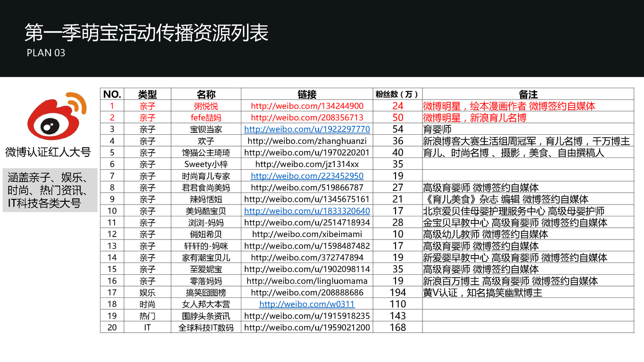Select the PLAN 03 subtitle
Screen dimensions: 644x362
click(x=46, y=53)
